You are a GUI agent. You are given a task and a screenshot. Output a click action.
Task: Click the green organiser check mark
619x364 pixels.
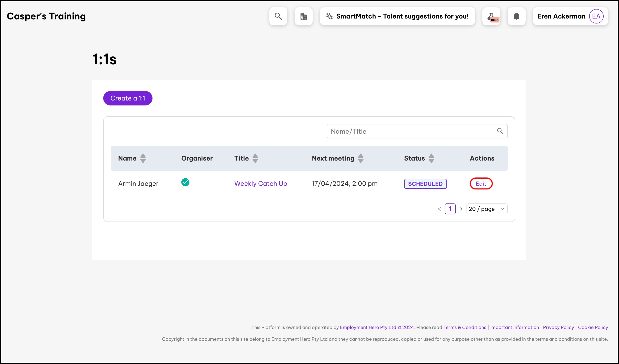tap(185, 182)
